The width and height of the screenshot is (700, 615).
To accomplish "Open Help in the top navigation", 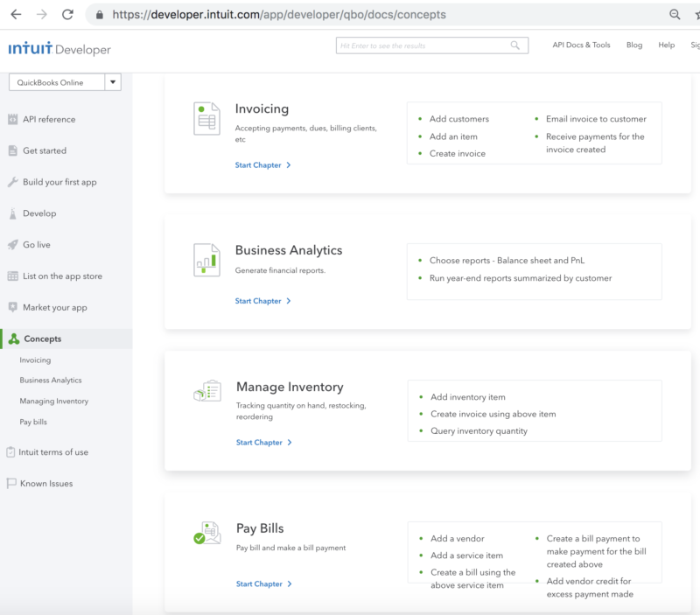I will click(667, 45).
